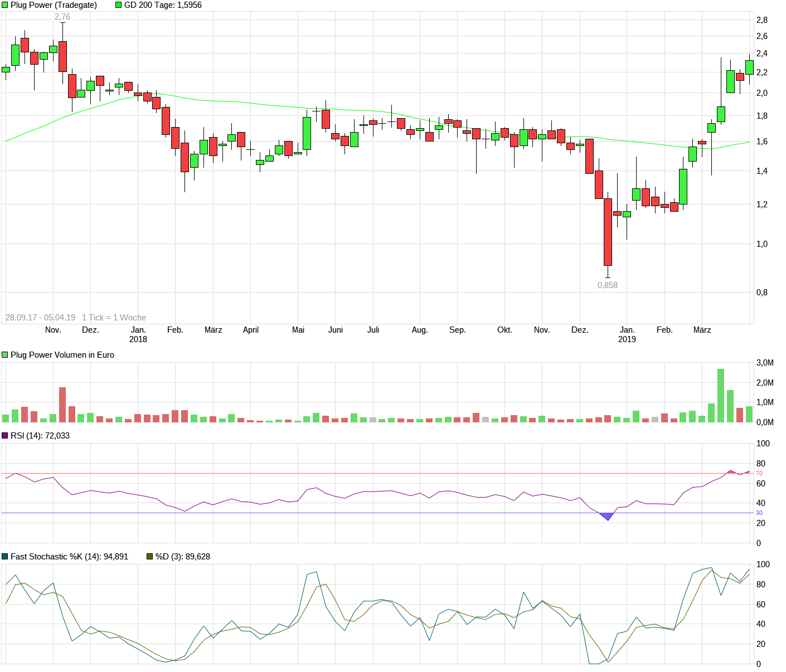
Task: Click the olive %D (3) legend square
Action: point(149,557)
